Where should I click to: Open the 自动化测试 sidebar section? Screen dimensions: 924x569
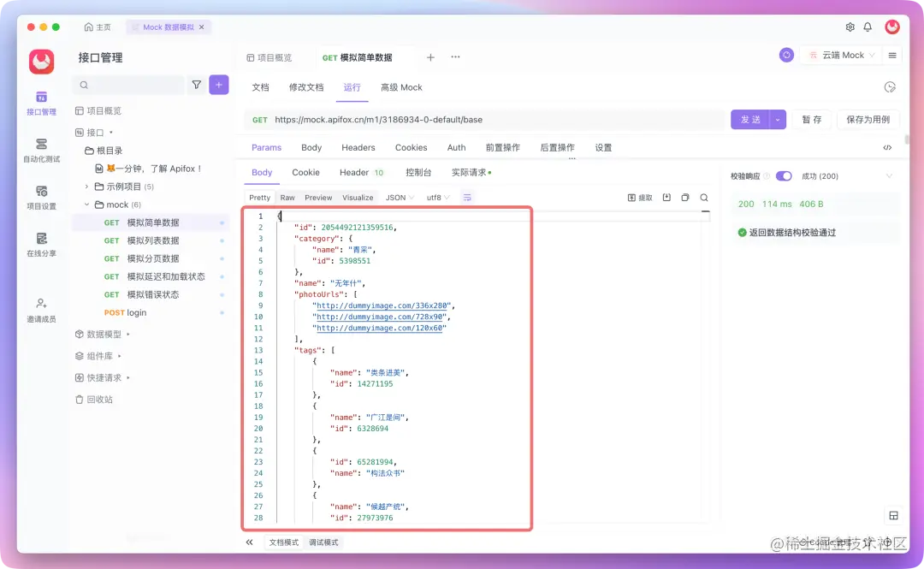pyautogui.click(x=41, y=151)
